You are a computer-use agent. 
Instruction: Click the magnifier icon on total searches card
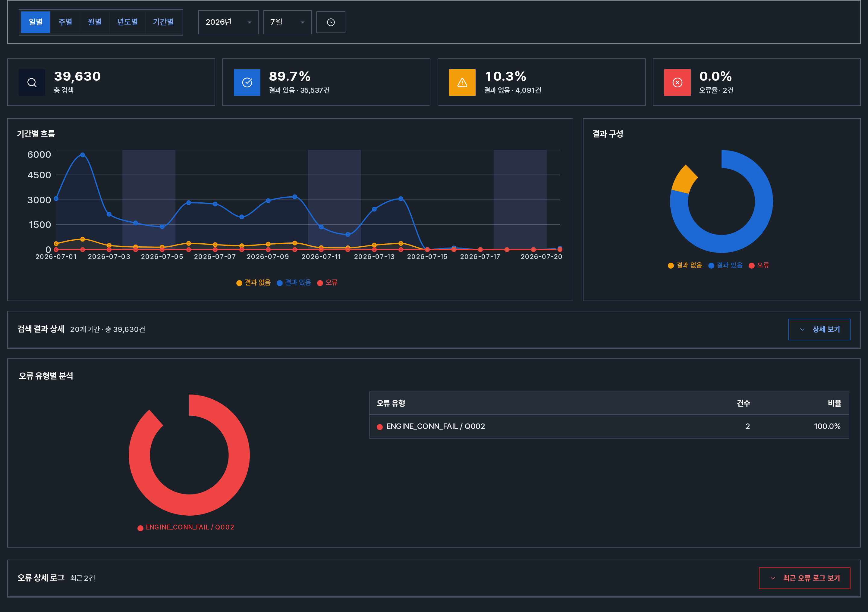point(32,82)
